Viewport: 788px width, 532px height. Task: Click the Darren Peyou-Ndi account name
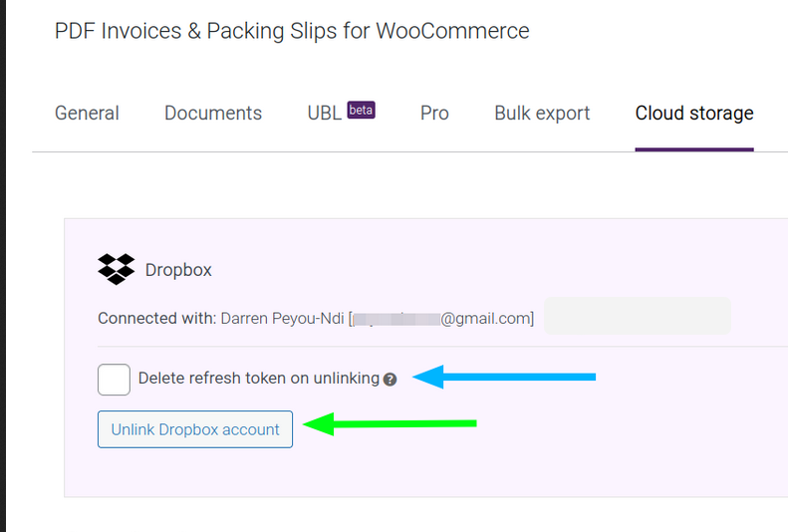(283, 319)
